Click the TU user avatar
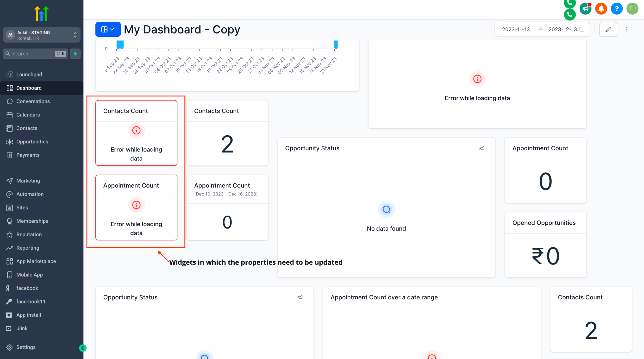Viewport: 644px width, 359px height. 632,9
